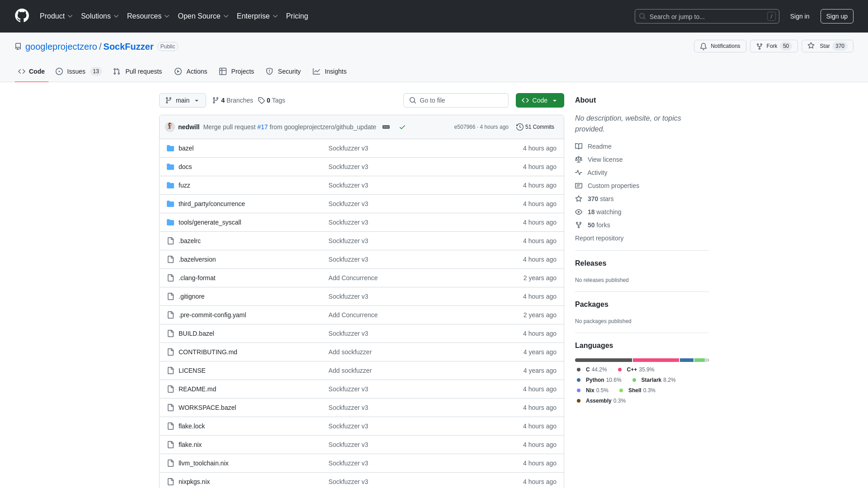Click the CONTRIBUTING.md file entry

click(208, 352)
